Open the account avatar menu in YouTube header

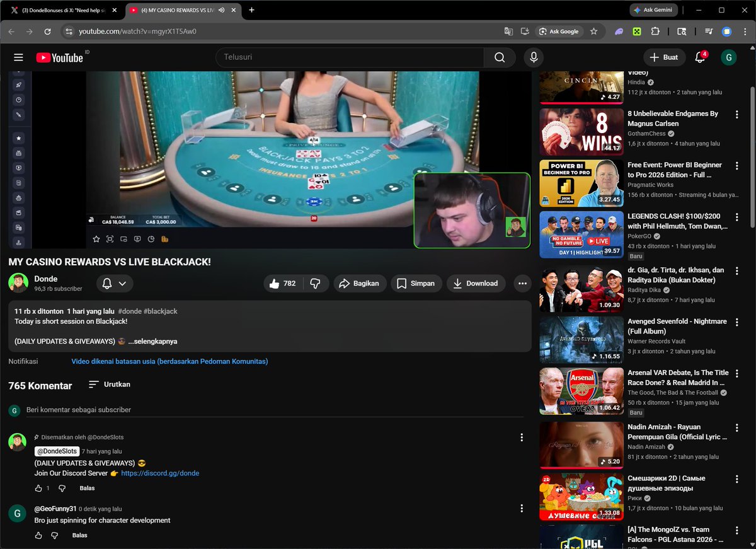point(728,57)
